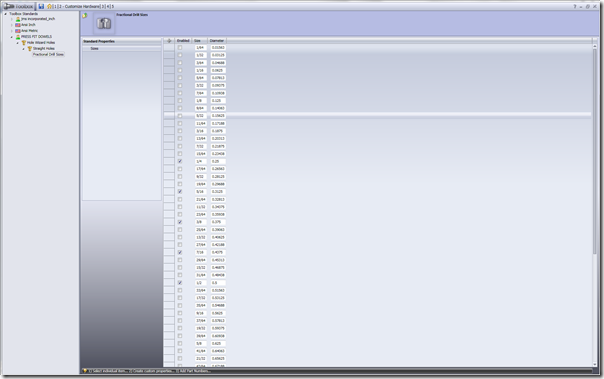Click the scrollbar up arrow of table

(595, 46)
